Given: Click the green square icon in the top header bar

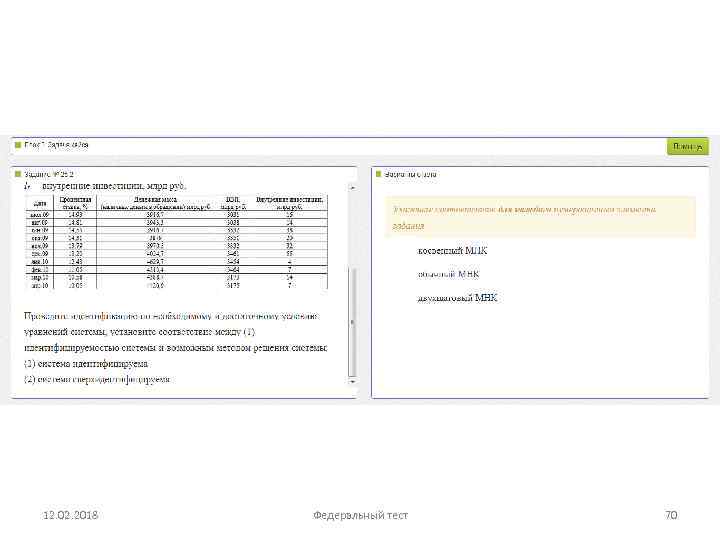Looking at the screenshot, I should [18, 145].
